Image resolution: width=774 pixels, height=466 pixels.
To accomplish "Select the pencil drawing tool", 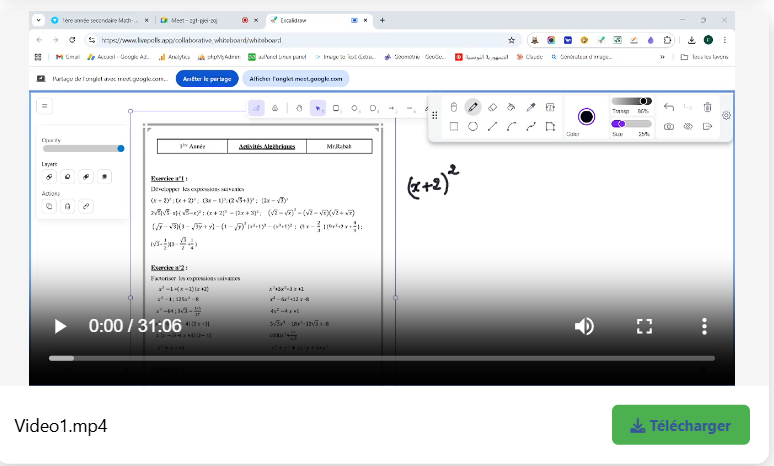I will coord(473,107).
